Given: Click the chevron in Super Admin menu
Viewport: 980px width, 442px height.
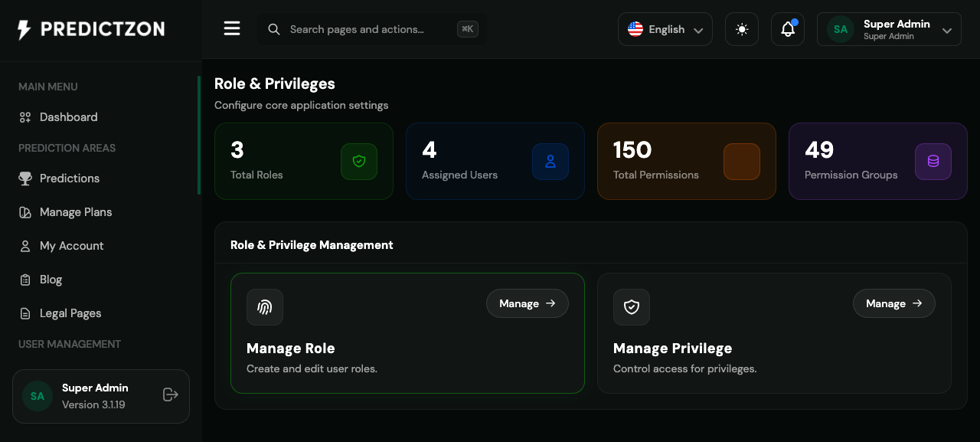Looking at the screenshot, I should point(947,30).
